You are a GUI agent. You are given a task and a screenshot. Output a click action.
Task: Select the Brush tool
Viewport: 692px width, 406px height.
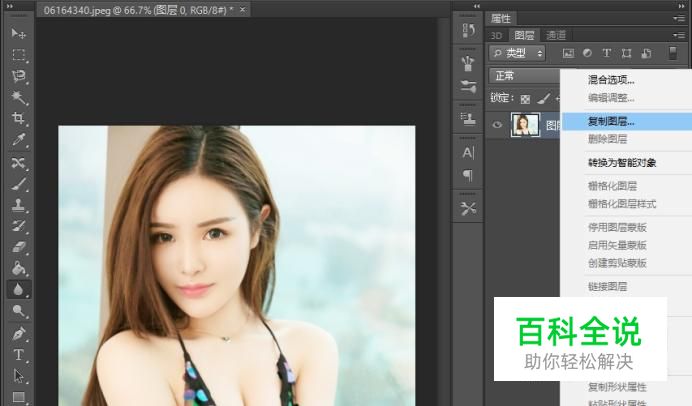[18, 184]
